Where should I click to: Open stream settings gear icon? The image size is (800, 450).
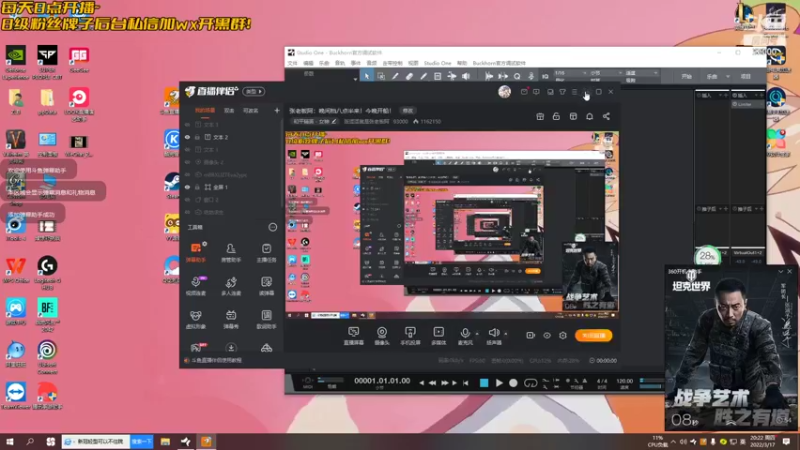[x=563, y=336]
